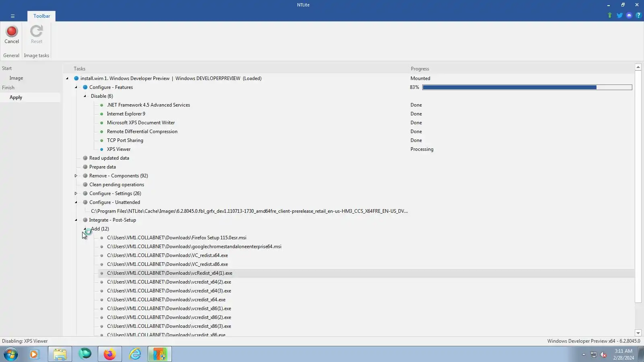Open the Windows Start orb
The image size is (644, 362).
point(11,354)
